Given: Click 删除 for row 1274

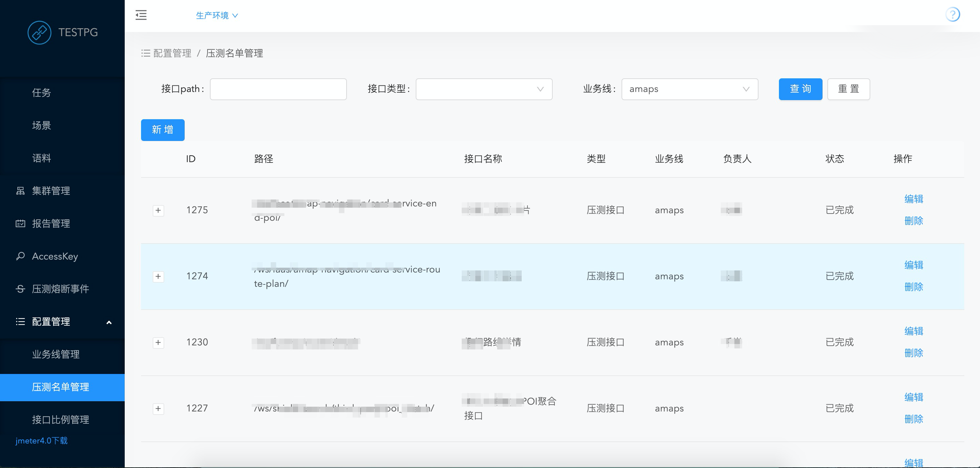Looking at the screenshot, I should [x=914, y=287].
